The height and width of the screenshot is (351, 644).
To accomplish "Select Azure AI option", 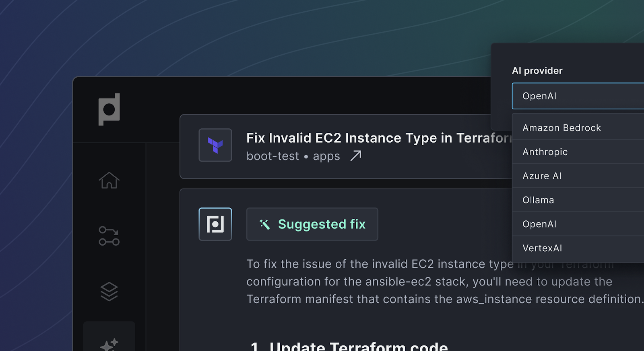I will click(x=542, y=176).
